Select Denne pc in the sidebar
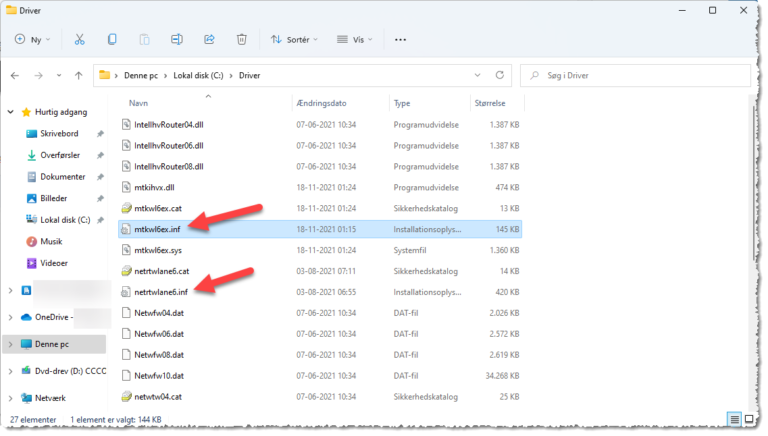This screenshot has width=768, height=436. 51,344
